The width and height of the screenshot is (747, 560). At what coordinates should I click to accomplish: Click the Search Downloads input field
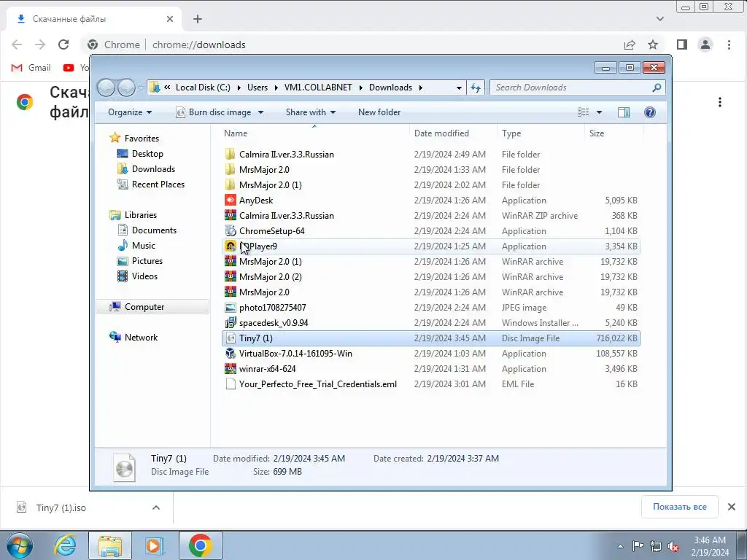572,87
